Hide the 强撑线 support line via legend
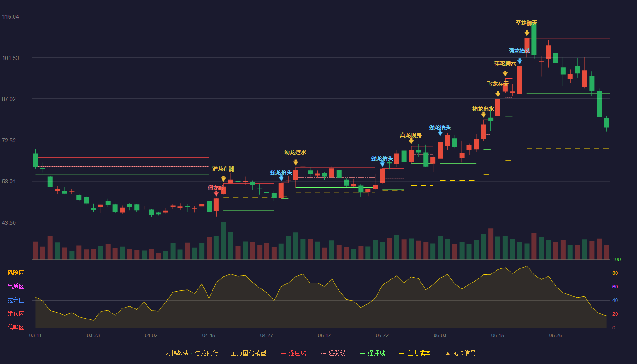Viewport: 637px width, 364px height. point(373,353)
